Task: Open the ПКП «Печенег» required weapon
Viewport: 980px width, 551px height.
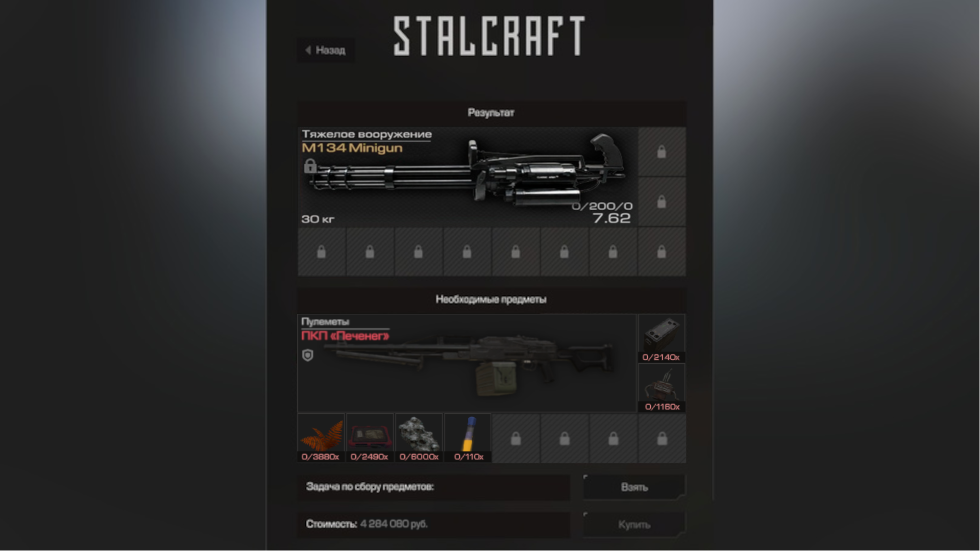Action: pyautogui.click(x=467, y=363)
